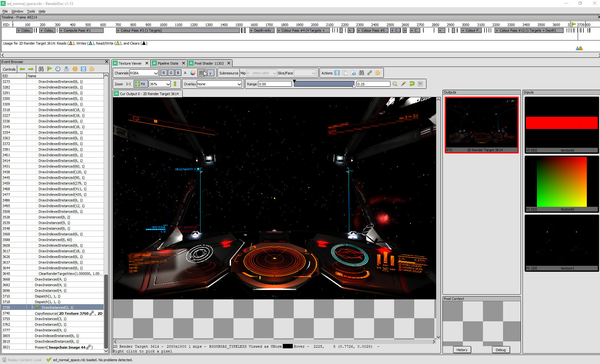The width and height of the screenshot is (600, 364).
Task: Open the Window menu
Action: [x=17, y=11]
